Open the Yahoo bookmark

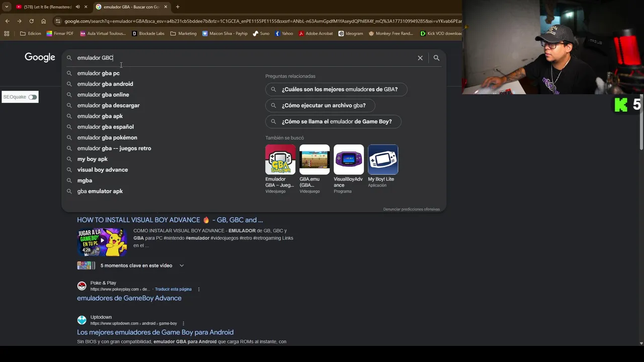[283, 34]
